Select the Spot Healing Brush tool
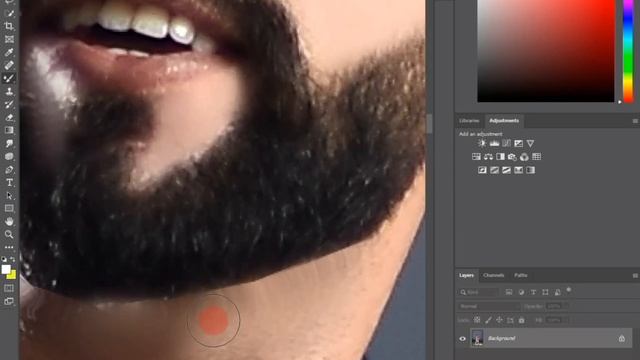This screenshot has width=640, height=360. pos(9,65)
